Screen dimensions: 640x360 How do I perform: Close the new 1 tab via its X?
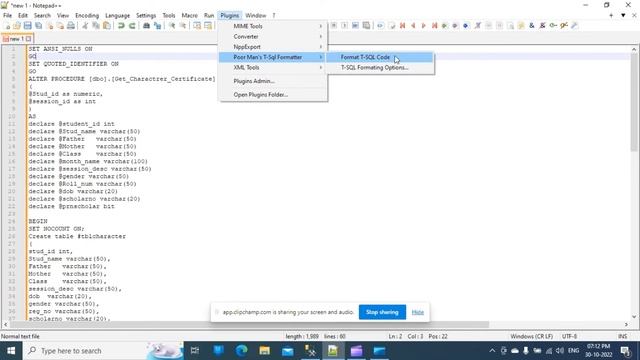(x=28, y=39)
